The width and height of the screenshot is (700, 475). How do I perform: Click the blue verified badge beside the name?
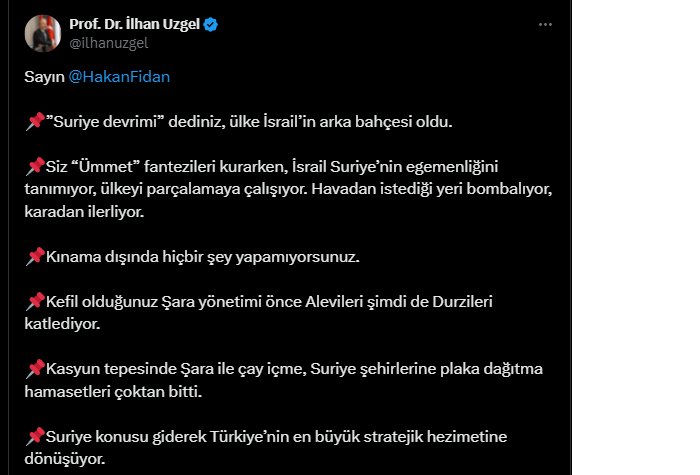point(212,24)
